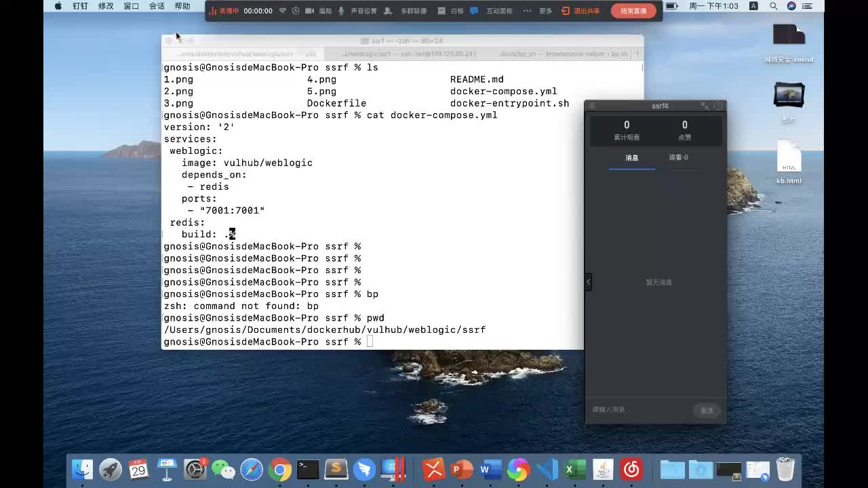Click docker-compose.yml in ls output
This screenshot has height=488, width=868.
click(504, 91)
